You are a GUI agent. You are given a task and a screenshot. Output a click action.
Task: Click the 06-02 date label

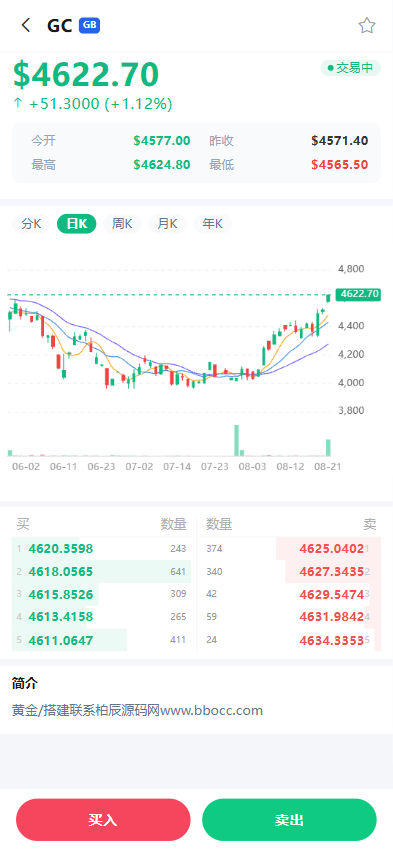tap(26, 466)
